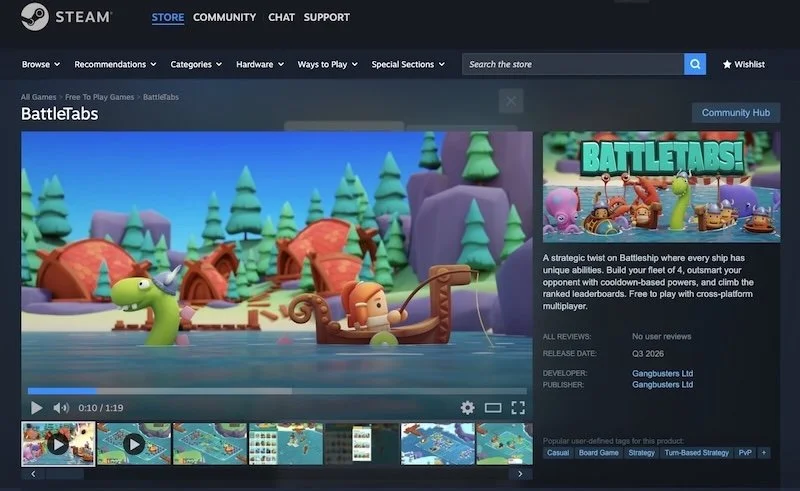This screenshot has height=491, width=800.
Task: Click the BattleTabs page title
Action: point(59,114)
